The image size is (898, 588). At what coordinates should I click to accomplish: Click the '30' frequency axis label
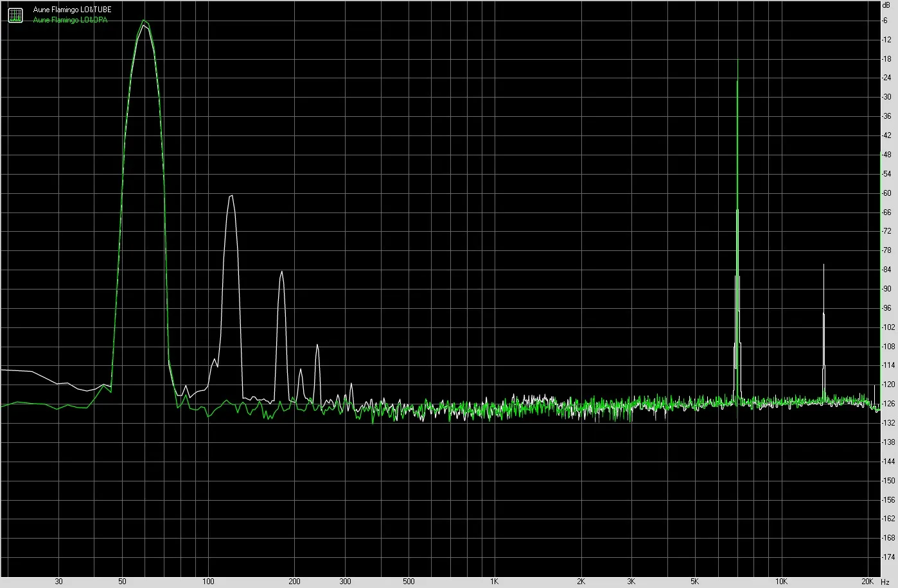58,582
